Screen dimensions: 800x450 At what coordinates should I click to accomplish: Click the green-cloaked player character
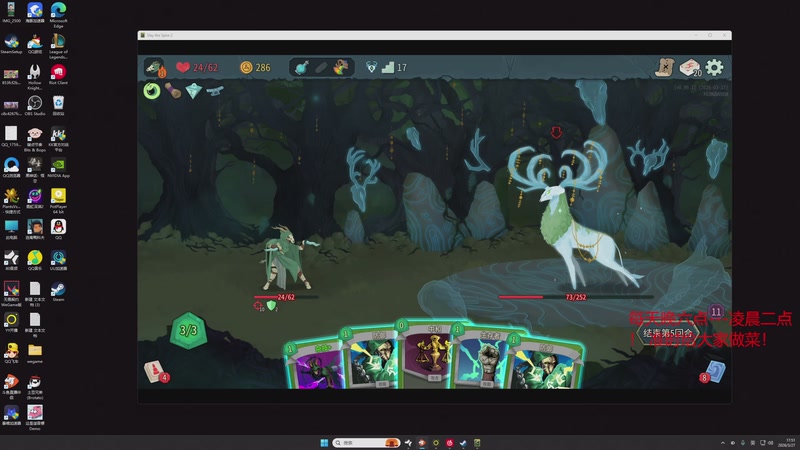tap(287, 258)
